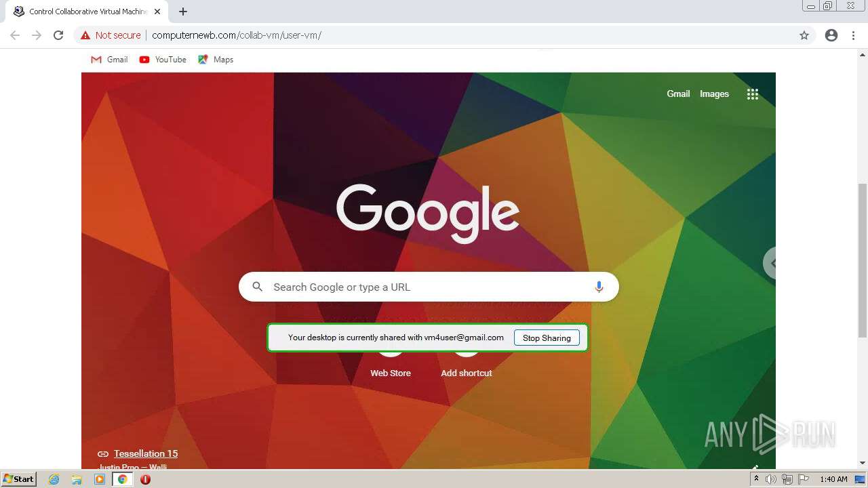This screenshot has height=488, width=868.
Task: Open a new browser tab
Action: pyautogui.click(x=183, y=12)
